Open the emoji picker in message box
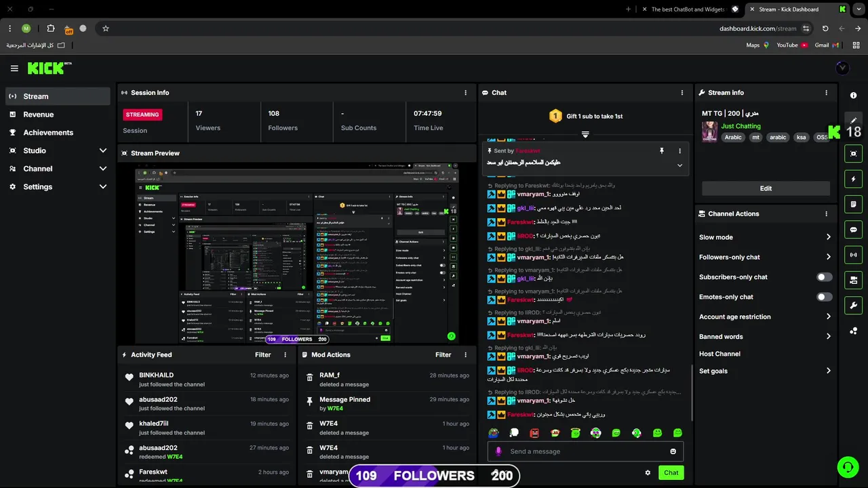Image resolution: width=868 pixels, height=488 pixels. point(673,451)
